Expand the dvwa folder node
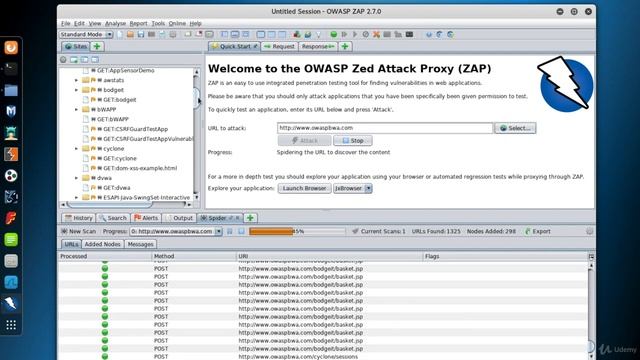 coord(76,178)
